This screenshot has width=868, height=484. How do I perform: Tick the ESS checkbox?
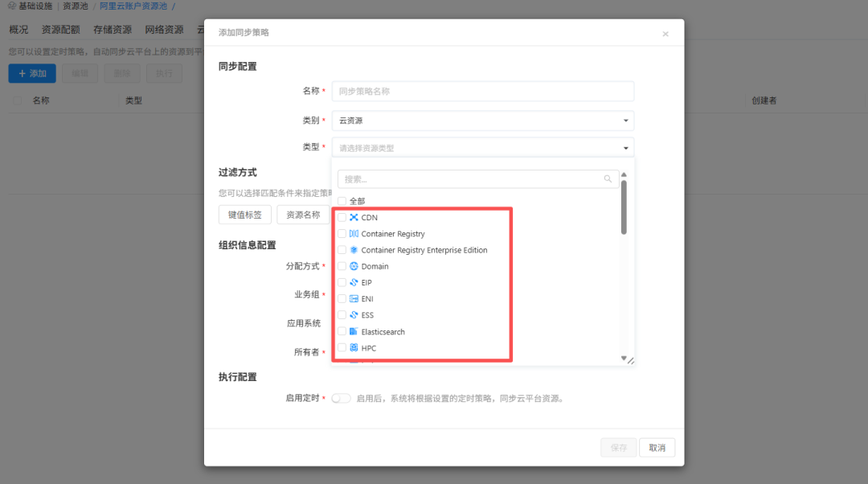342,315
